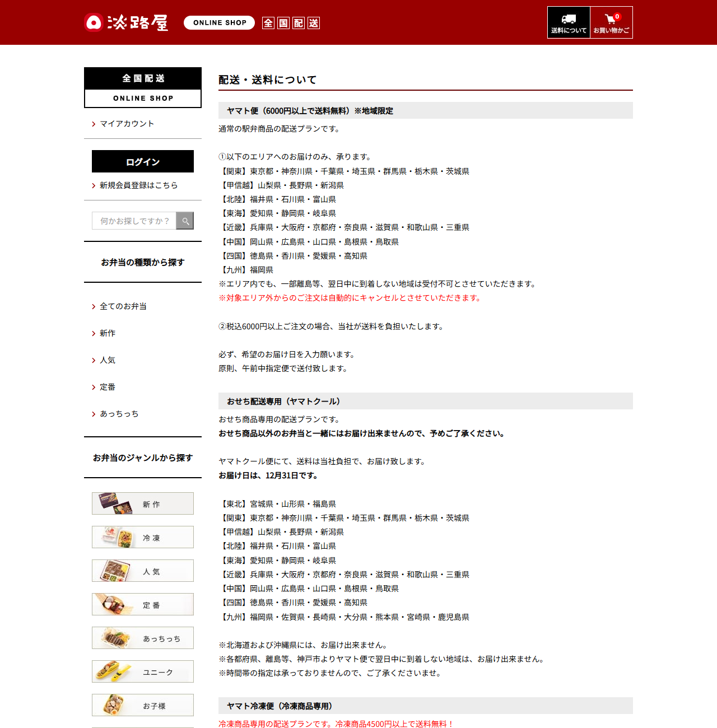Select 定番 in bento type list
The image size is (717, 728).
click(108, 387)
